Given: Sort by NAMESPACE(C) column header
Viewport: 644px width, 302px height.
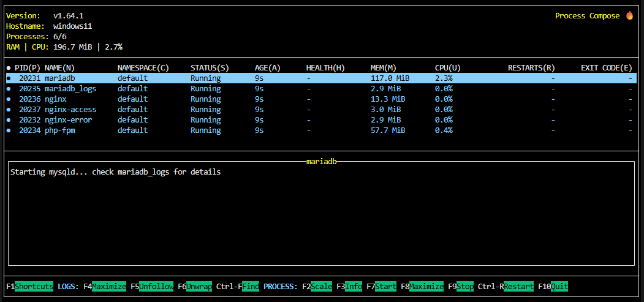Looking at the screenshot, I should (143, 68).
